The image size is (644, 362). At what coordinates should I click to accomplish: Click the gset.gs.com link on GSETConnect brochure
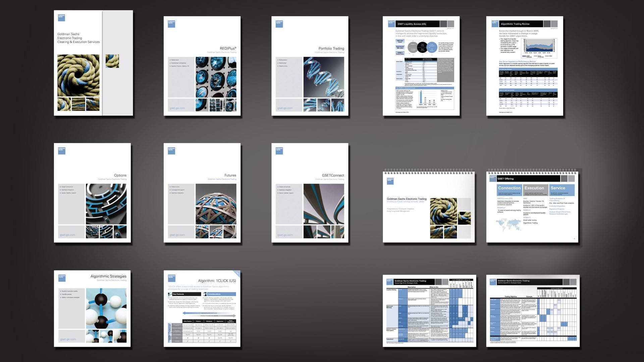coord(285,235)
